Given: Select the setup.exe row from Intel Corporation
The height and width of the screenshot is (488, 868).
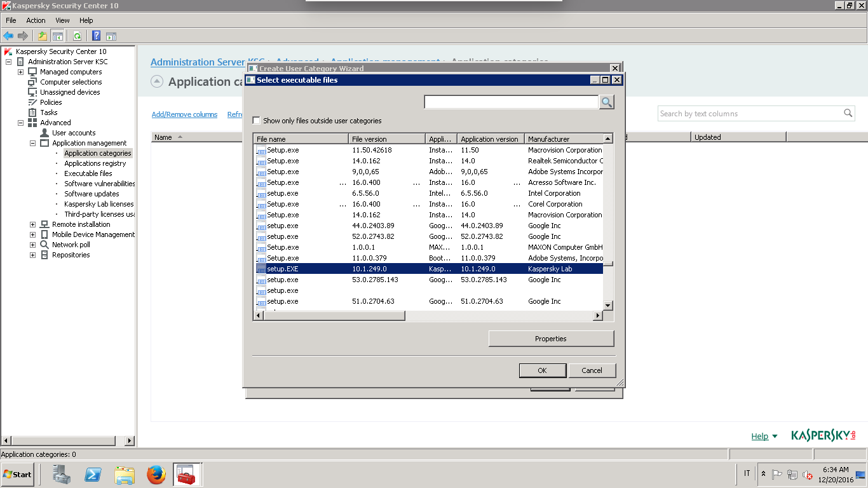Looking at the screenshot, I should click(x=428, y=193).
